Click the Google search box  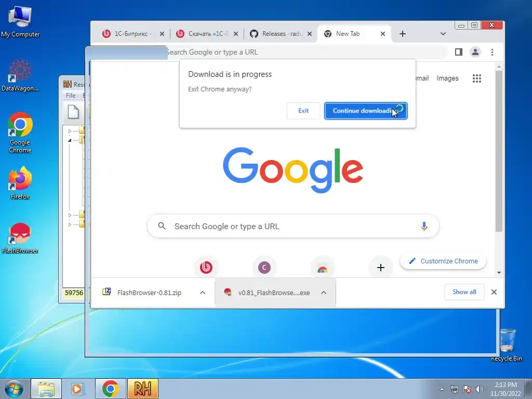[293, 226]
